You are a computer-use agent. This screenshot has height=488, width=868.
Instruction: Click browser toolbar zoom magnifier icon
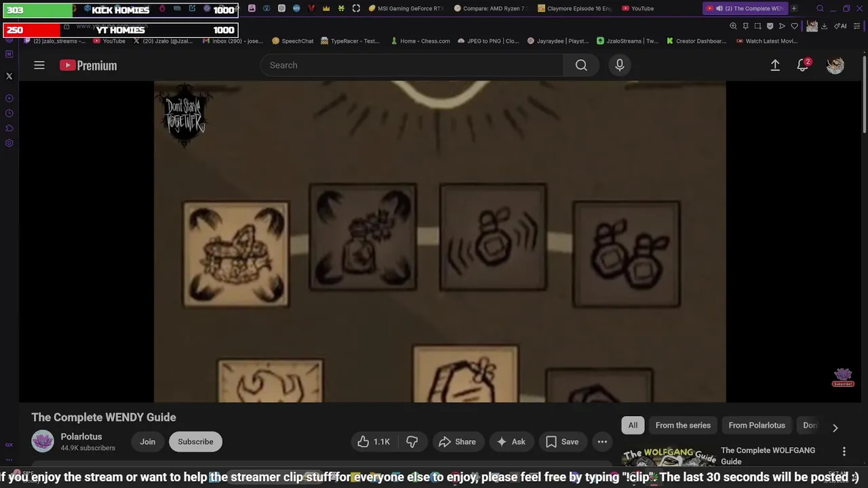coord(733,26)
